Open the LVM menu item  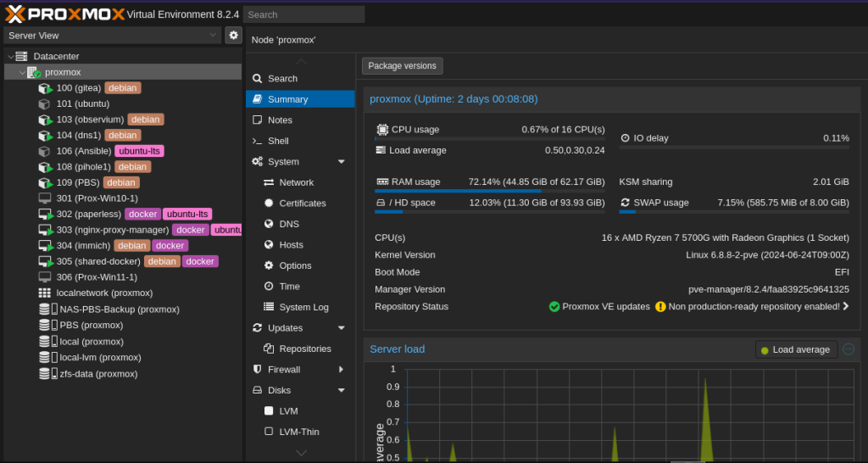pyautogui.click(x=301, y=411)
